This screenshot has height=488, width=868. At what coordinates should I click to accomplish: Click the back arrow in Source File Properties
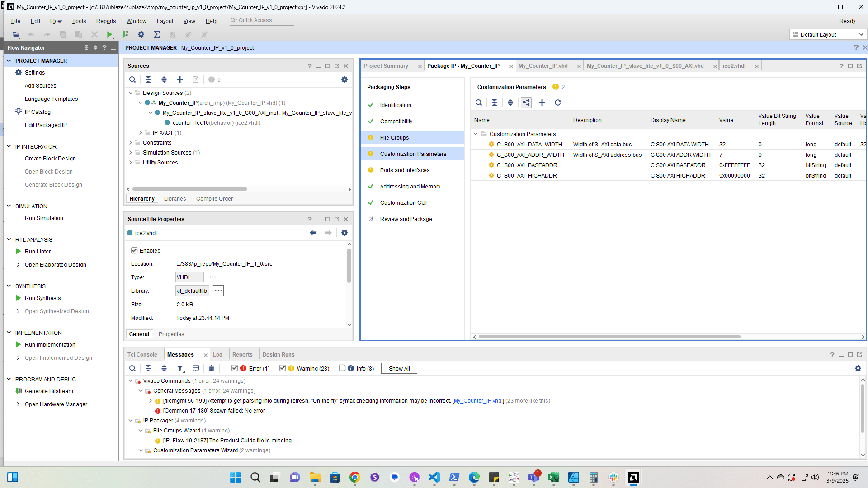point(313,233)
